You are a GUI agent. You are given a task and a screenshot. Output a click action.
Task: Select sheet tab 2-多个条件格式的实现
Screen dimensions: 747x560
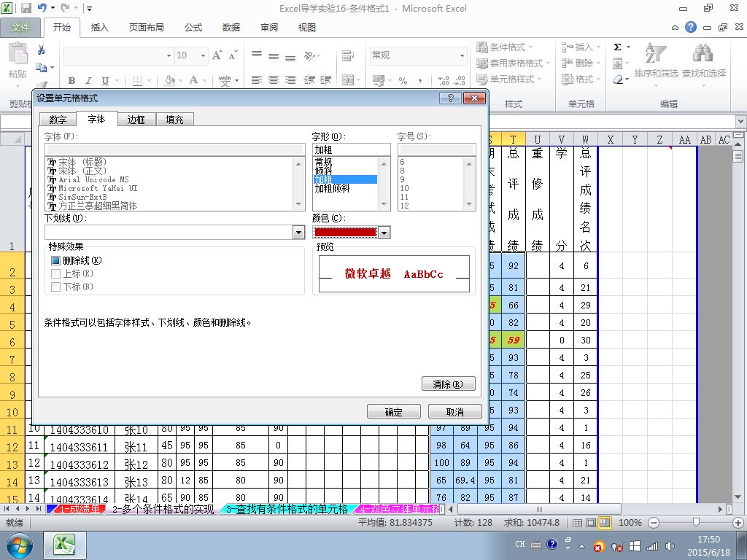[x=163, y=509]
